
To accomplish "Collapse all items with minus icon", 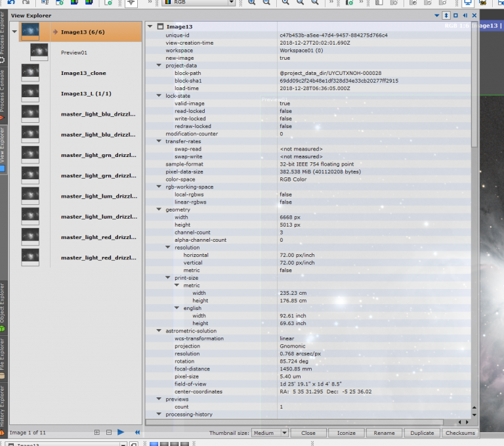I will point(109,432).
